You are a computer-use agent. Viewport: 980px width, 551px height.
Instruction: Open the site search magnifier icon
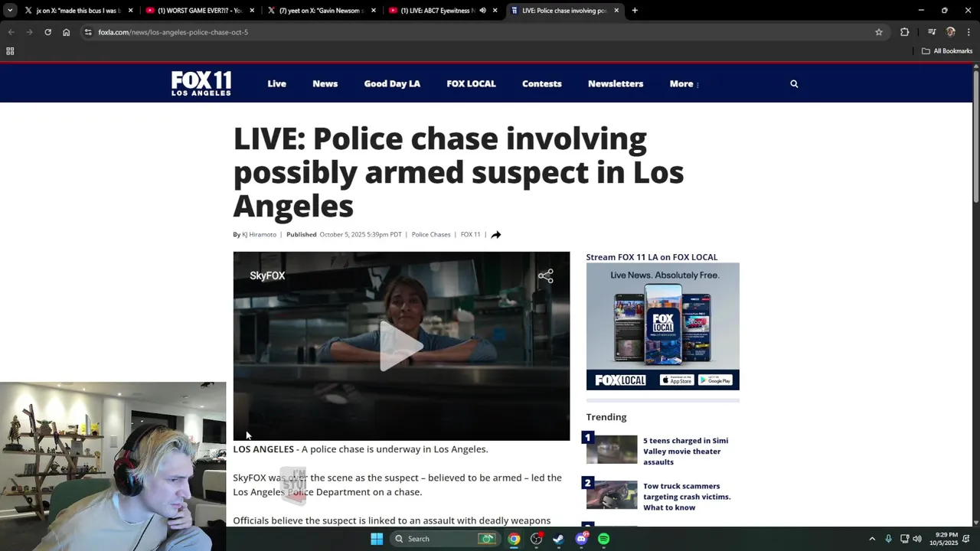click(x=794, y=84)
